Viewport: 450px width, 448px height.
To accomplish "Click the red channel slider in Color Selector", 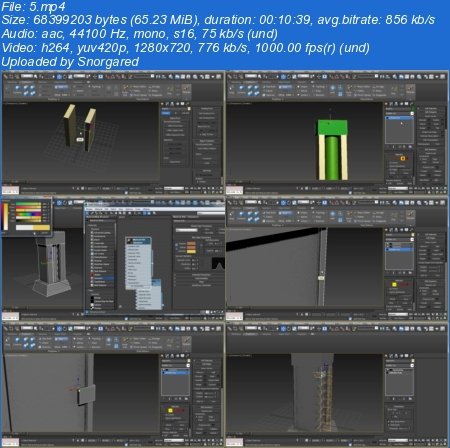I will click(x=28, y=204).
